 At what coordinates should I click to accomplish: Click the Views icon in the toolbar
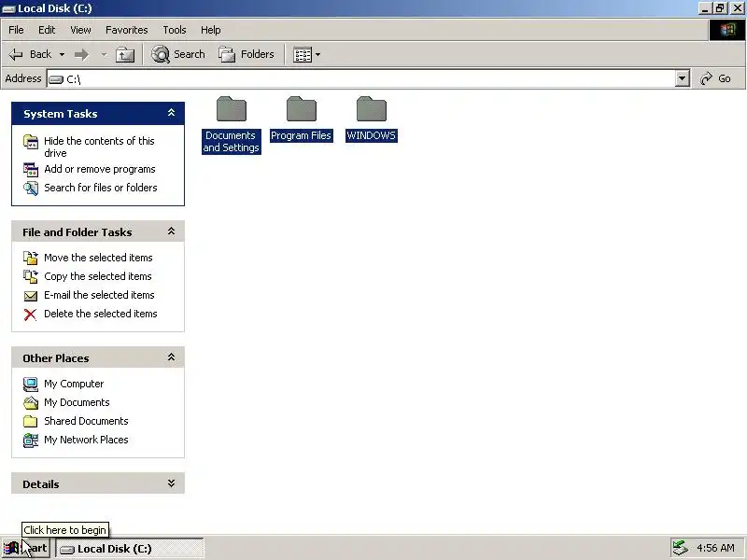pos(303,55)
